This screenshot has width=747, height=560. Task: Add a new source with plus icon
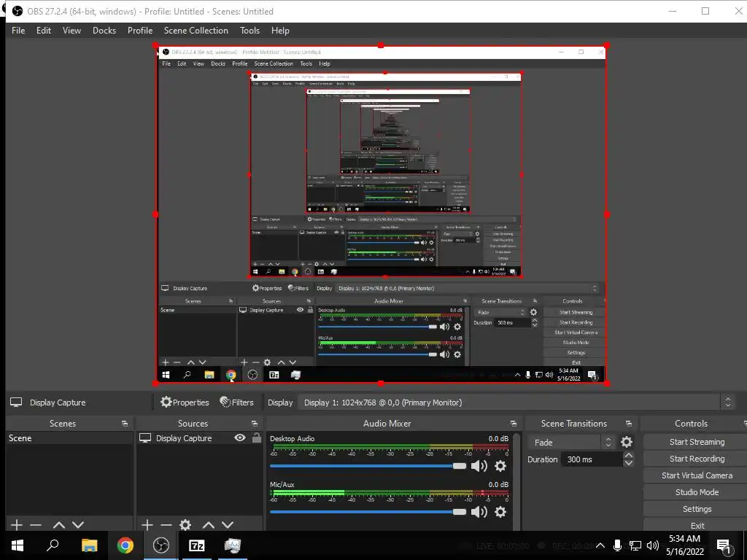pyautogui.click(x=147, y=525)
